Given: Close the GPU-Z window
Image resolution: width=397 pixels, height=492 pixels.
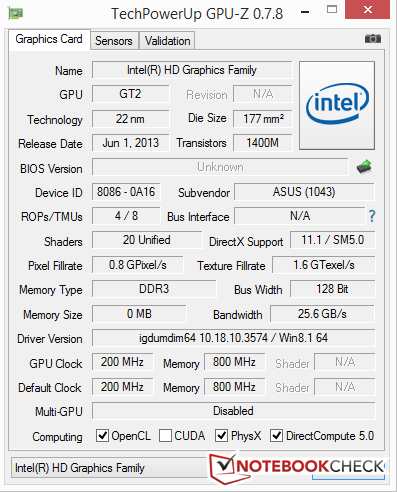Looking at the screenshot, I should (367, 10).
